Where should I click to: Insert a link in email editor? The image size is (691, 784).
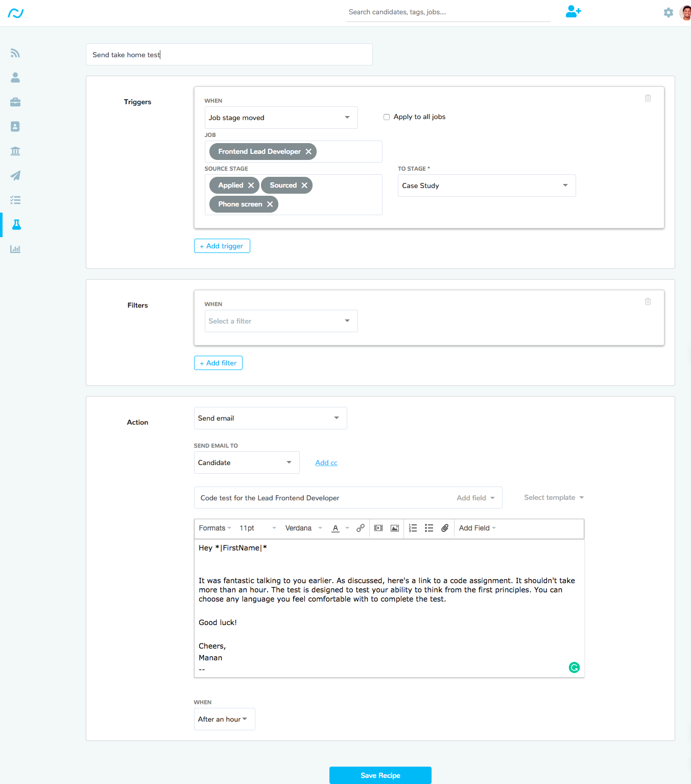361,528
